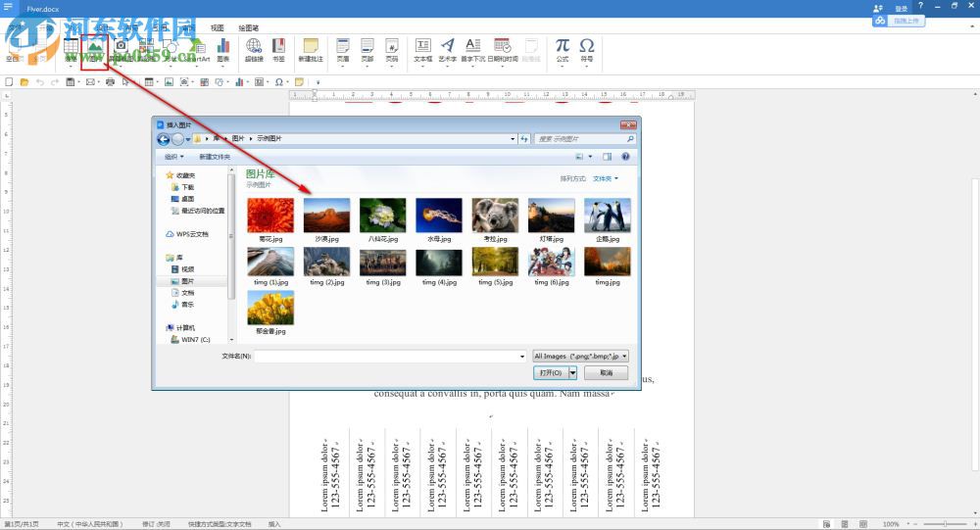
Task: Click the sticky note icon in quick toolbar
Action: [x=299, y=82]
